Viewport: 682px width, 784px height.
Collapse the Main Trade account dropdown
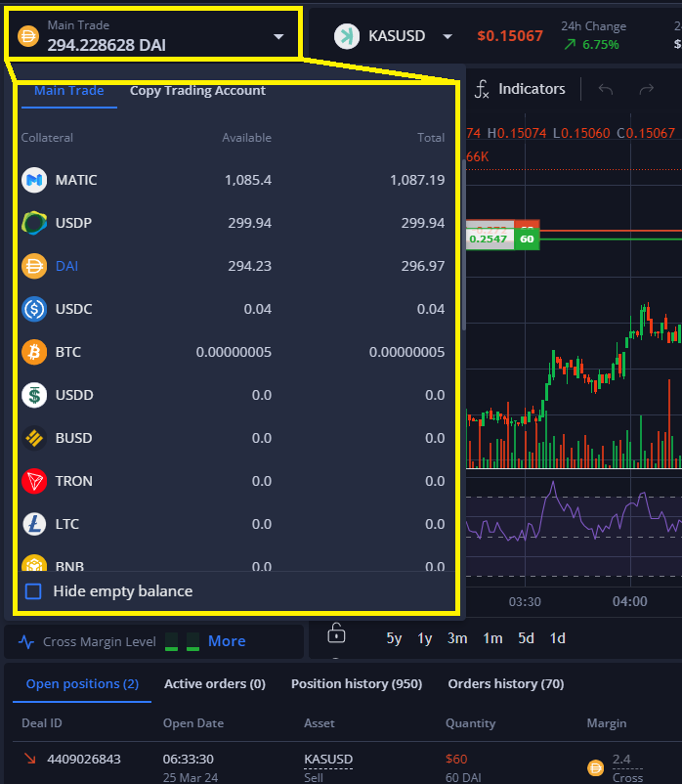pyautogui.click(x=278, y=36)
